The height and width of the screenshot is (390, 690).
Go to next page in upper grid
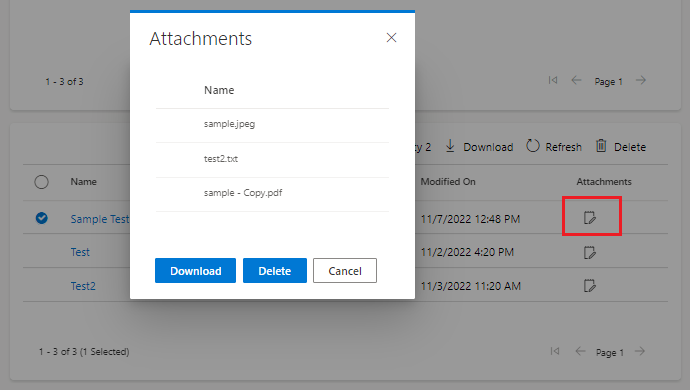point(641,80)
